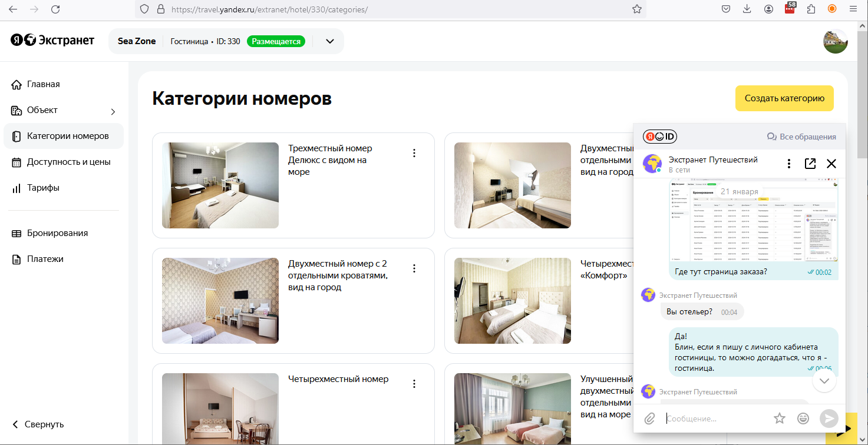Focus the Сообщение chat input field

point(715,419)
